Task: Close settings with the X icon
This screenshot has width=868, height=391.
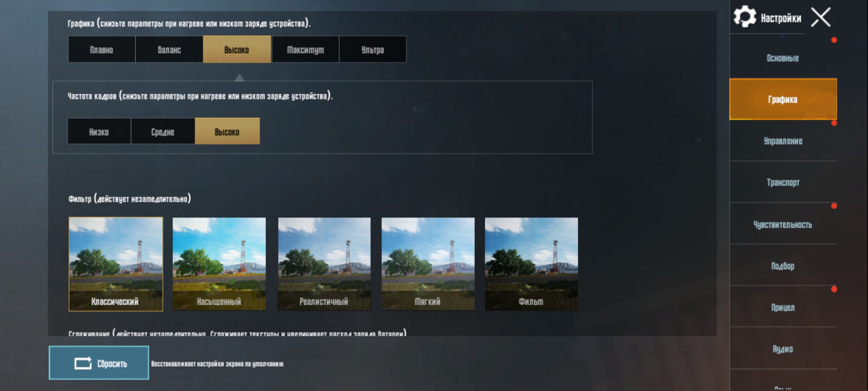Action: click(x=821, y=17)
